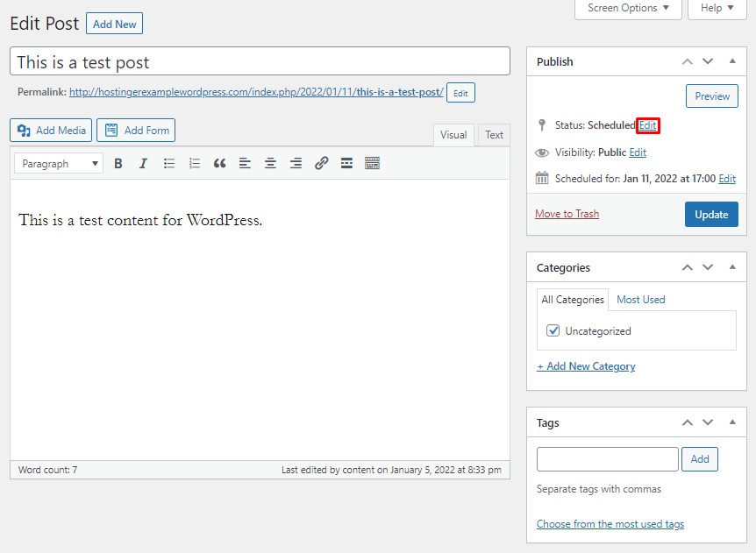Toggle bold formatting in the editor
Screen dimensions: 756x553
coord(118,163)
